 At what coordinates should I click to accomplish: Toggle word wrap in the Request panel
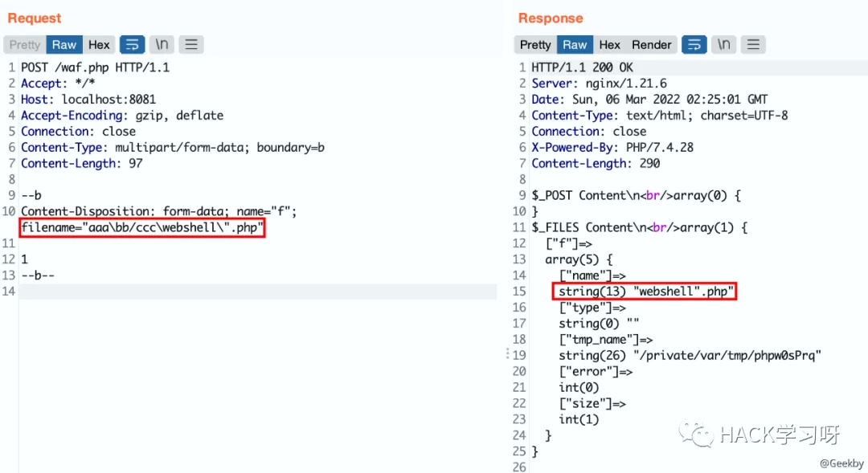(x=133, y=45)
